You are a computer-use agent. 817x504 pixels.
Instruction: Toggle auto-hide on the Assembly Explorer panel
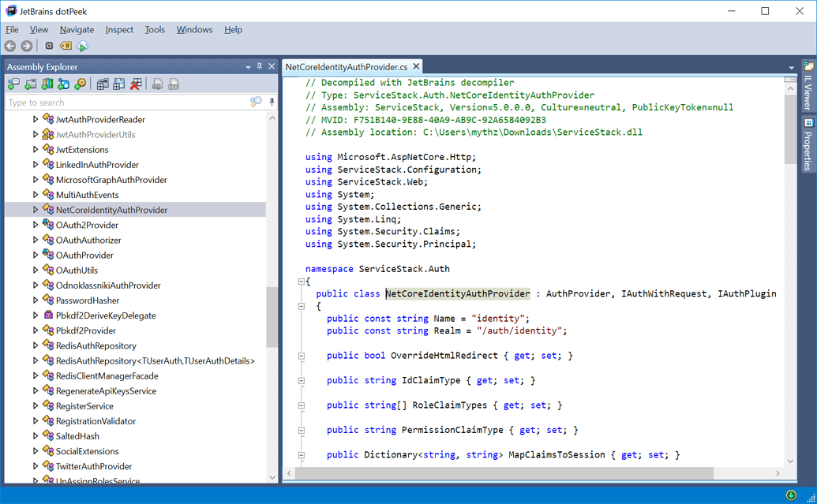tap(259, 66)
